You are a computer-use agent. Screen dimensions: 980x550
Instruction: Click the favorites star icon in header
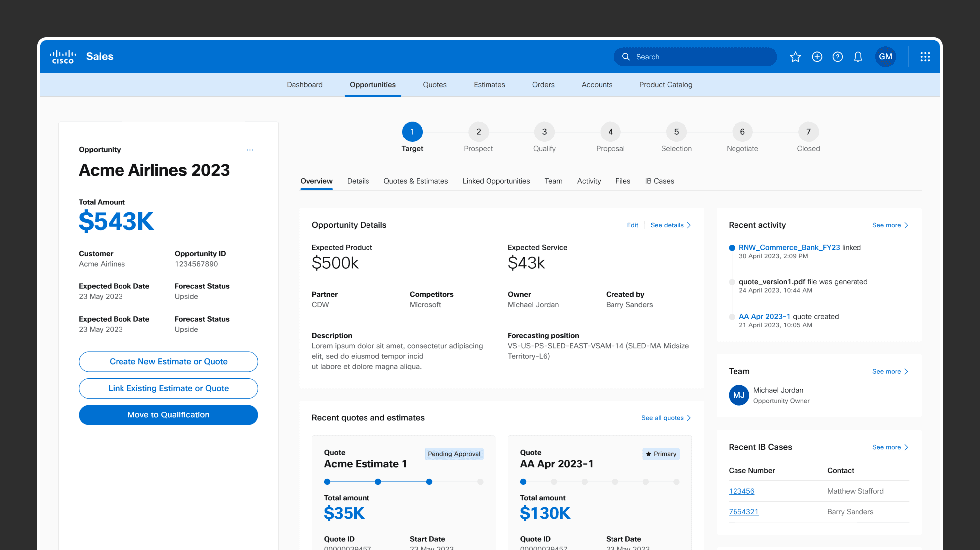click(x=795, y=57)
